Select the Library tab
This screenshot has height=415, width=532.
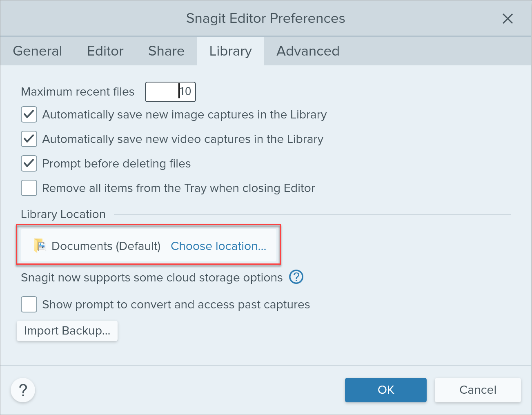230,51
